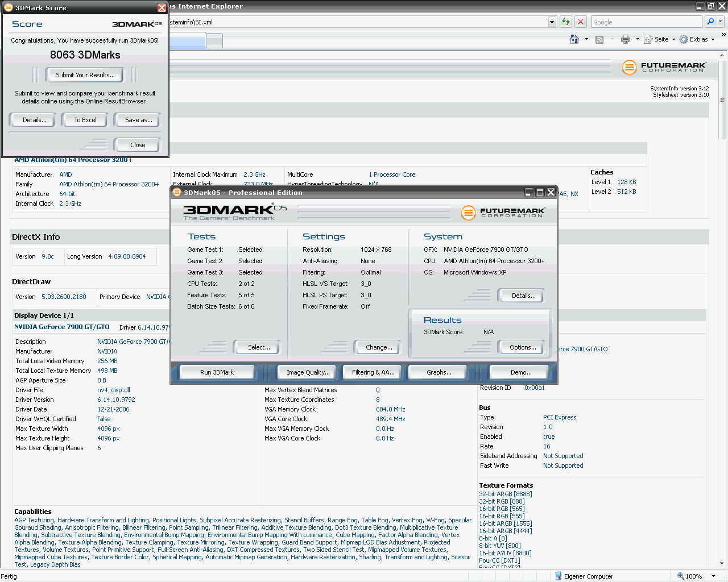Click the Print icon
The height and width of the screenshot is (582, 728).
pos(626,39)
